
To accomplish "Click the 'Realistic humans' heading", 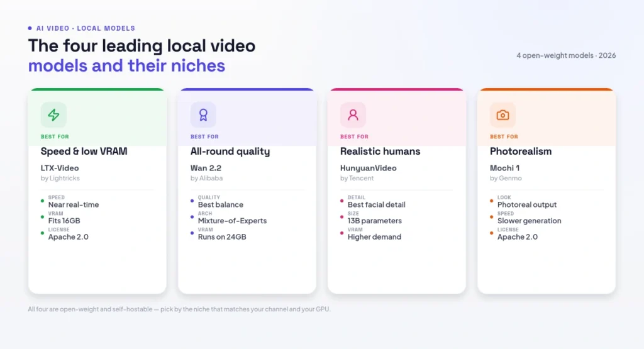I will coord(380,151).
